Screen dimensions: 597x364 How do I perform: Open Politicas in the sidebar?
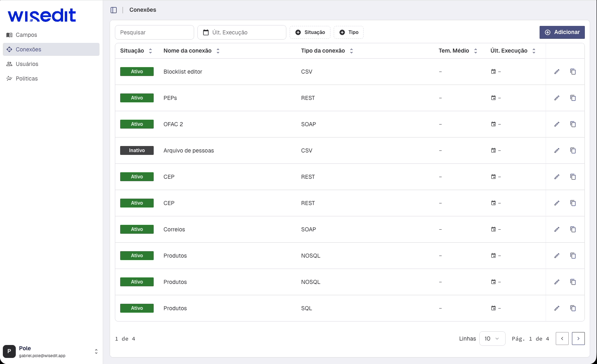(x=27, y=78)
